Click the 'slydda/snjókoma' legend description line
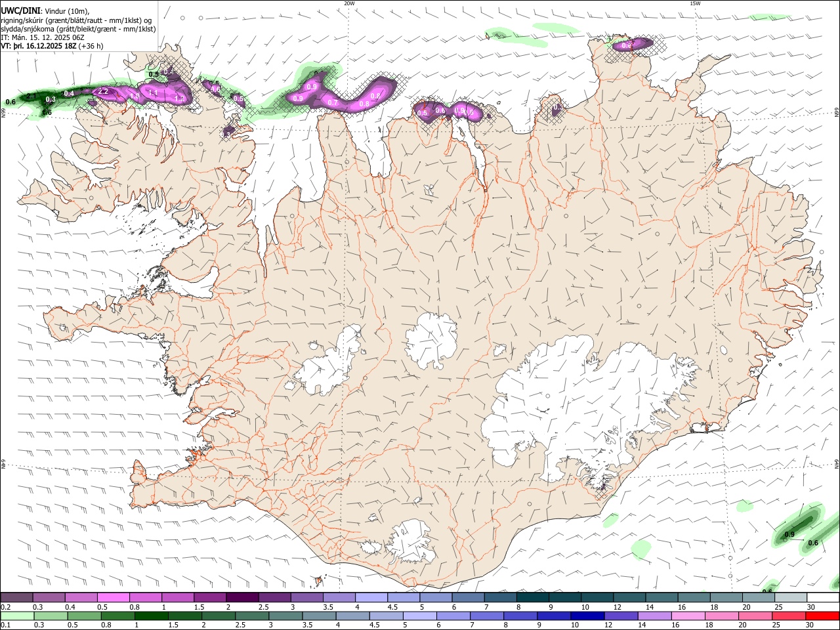 pyautogui.click(x=78, y=29)
